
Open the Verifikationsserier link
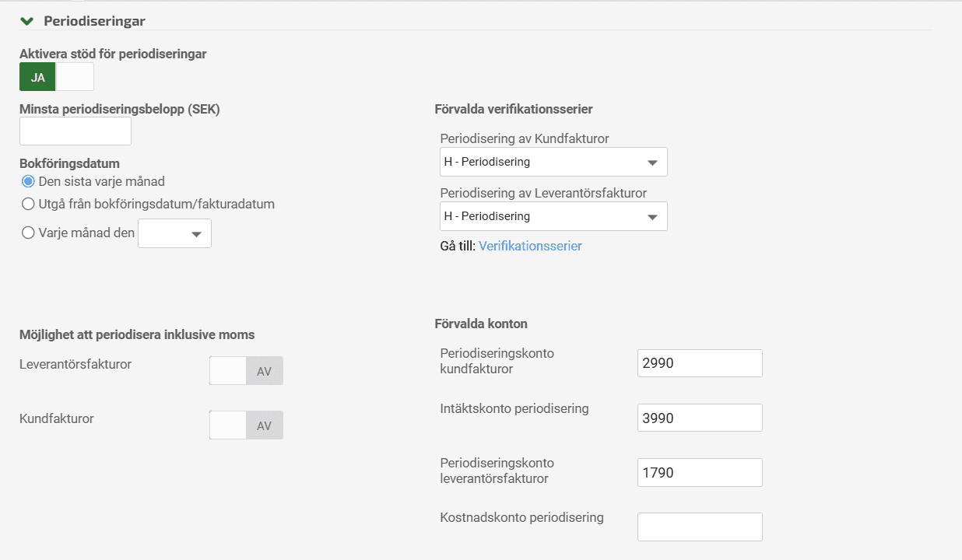point(530,246)
